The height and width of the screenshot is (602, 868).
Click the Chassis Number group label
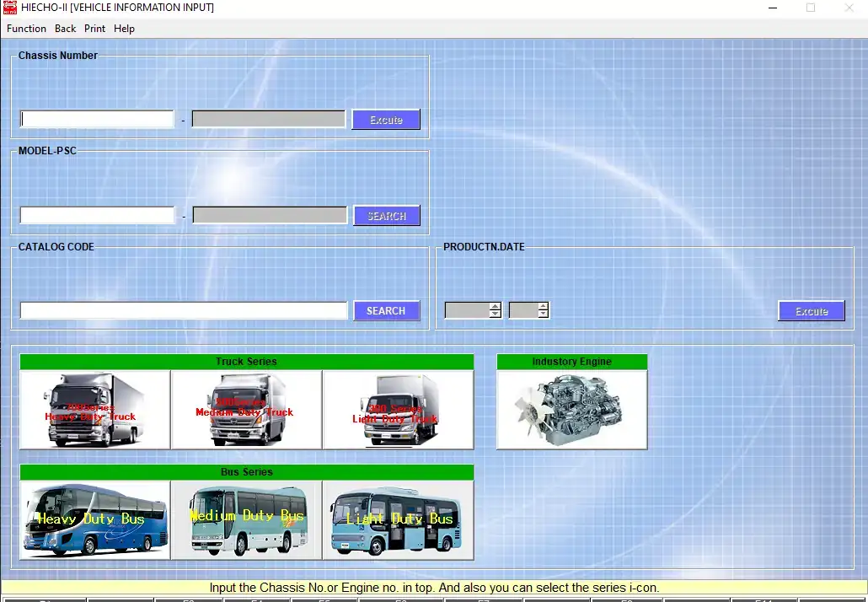click(57, 56)
